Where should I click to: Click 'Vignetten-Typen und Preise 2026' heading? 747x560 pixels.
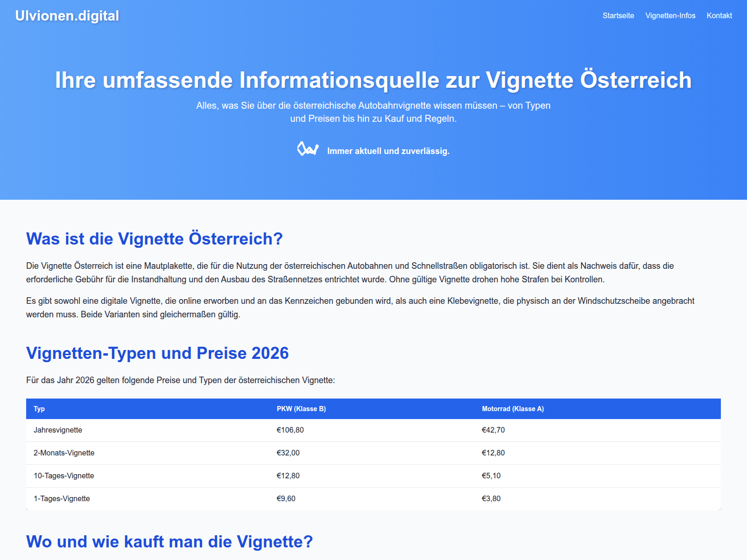point(157,353)
